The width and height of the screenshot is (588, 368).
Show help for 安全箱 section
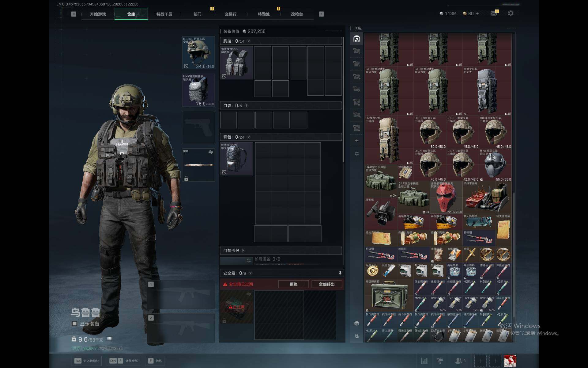pos(250,273)
